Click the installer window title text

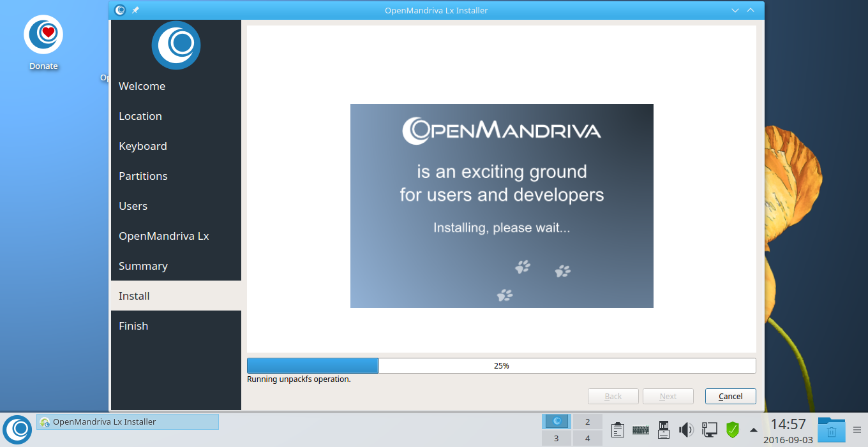[437, 10]
